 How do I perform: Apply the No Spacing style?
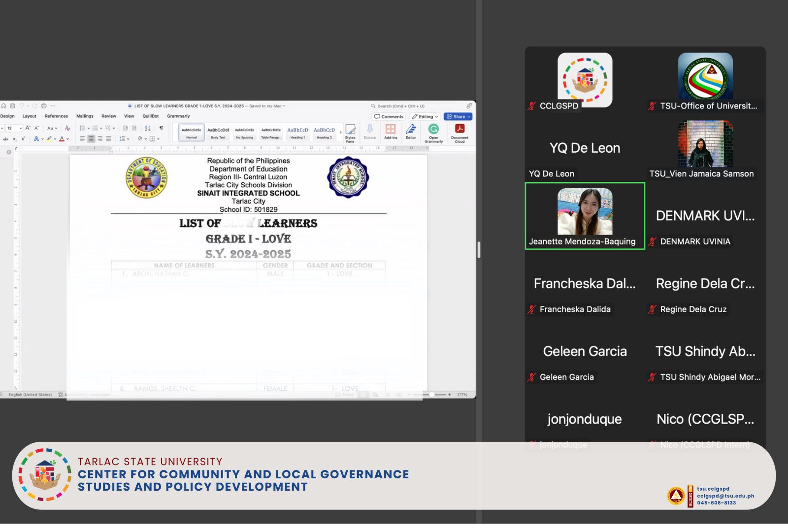pyautogui.click(x=244, y=133)
